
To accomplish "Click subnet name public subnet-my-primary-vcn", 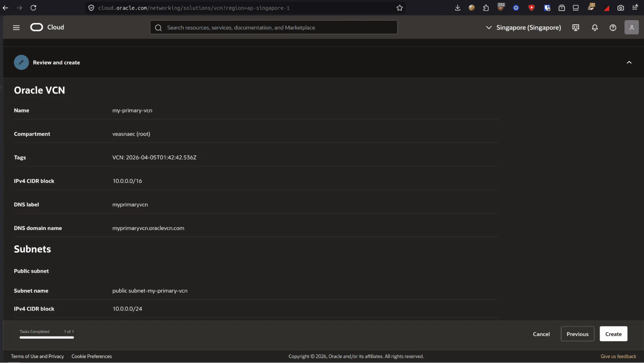I will pyautogui.click(x=150, y=290).
